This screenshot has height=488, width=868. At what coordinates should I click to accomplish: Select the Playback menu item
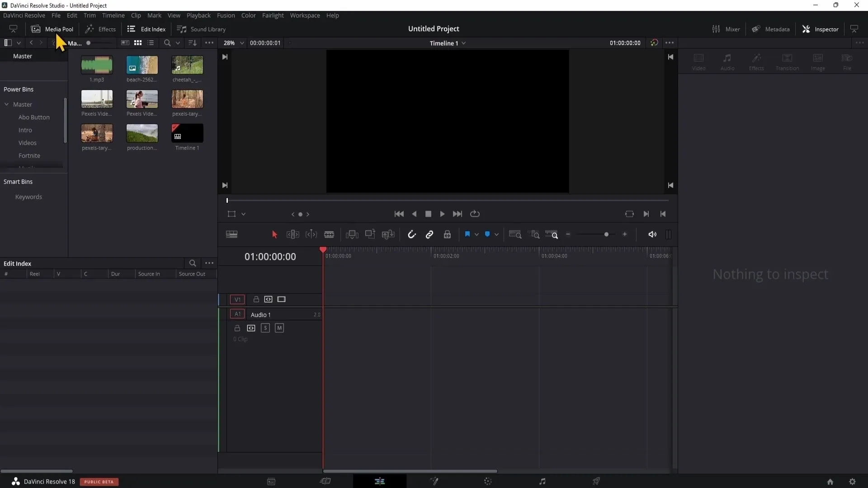coord(198,15)
